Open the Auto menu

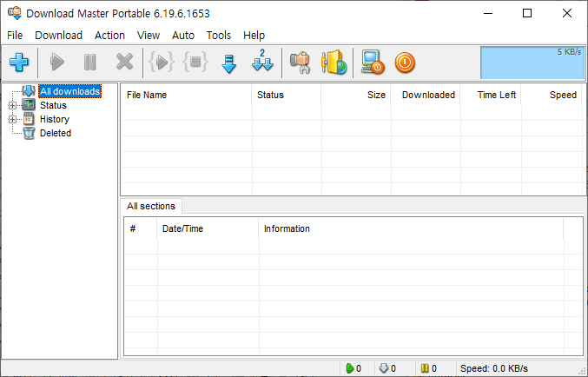[183, 36]
